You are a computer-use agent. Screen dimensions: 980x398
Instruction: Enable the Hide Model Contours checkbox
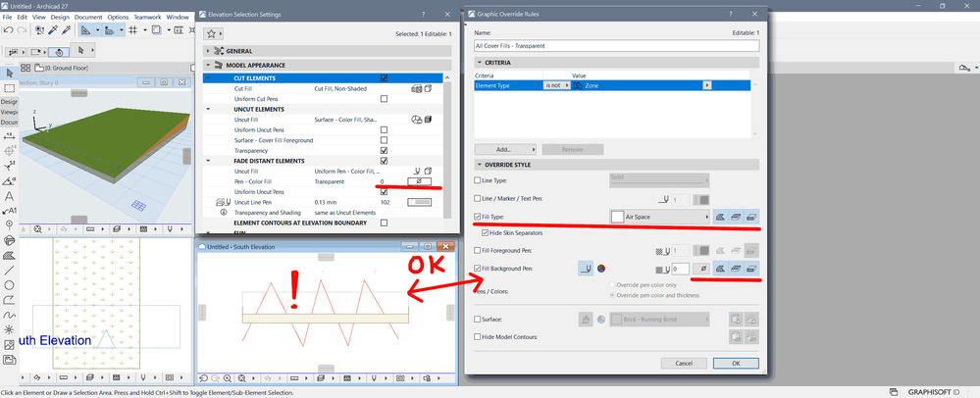click(478, 337)
